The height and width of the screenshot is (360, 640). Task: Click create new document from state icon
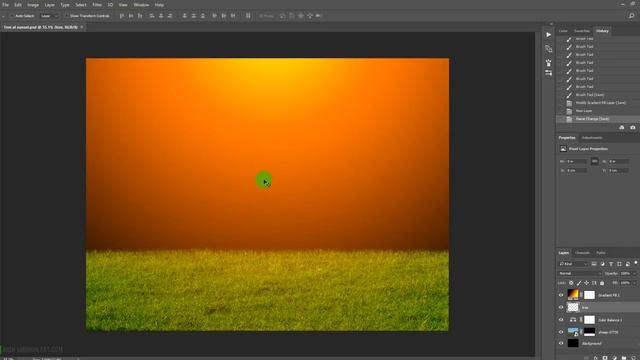click(x=622, y=127)
